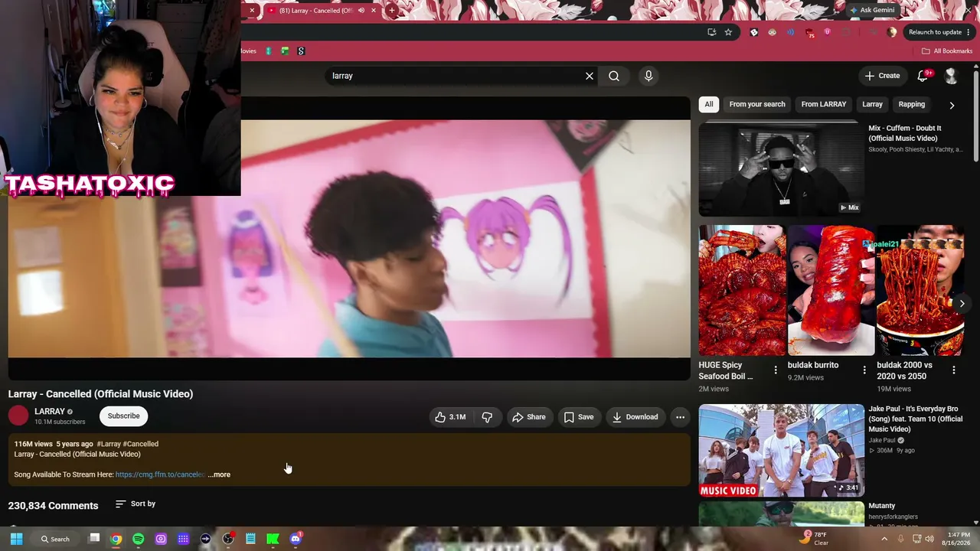
Task: Open the red '75' badge extension
Action: click(x=809, y=32)
